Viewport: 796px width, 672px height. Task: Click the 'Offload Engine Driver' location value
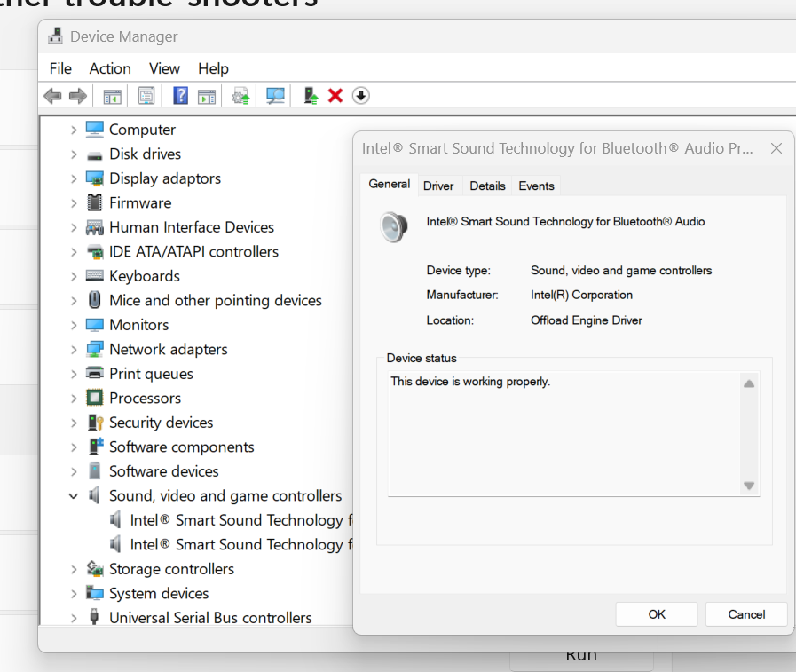pos(587,320)
